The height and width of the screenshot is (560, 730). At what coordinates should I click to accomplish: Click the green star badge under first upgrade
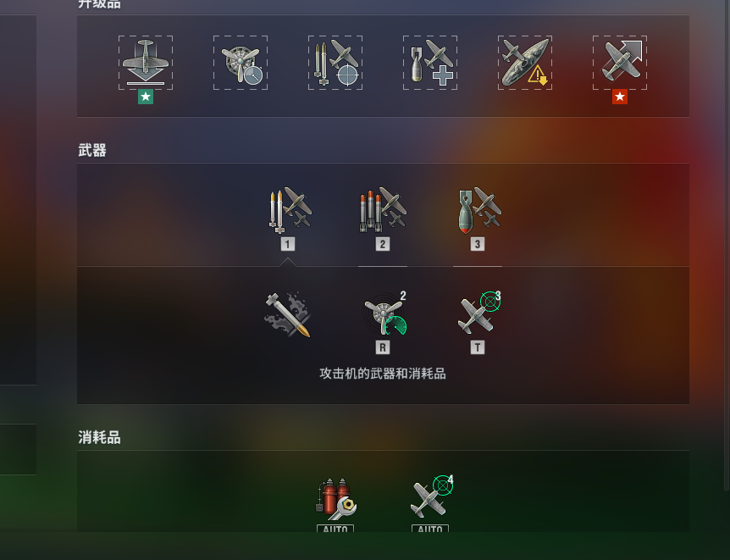click(x=146, y=97)
